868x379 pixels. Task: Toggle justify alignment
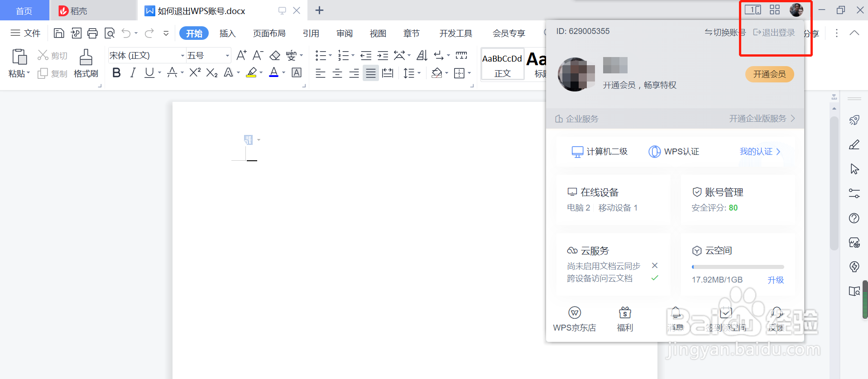pyautogui.click(x=371, y=73)
